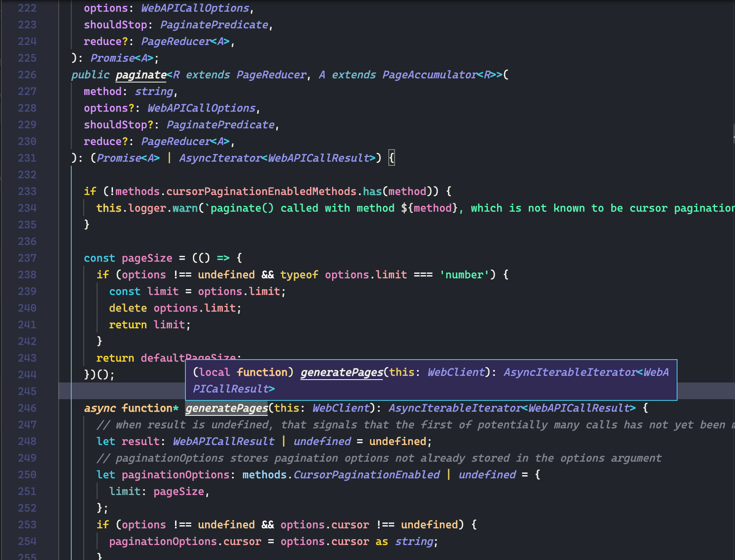735x560 pixels.
Task: Click the 'number' string literal on line 238
Action: (x=464, y=275)
